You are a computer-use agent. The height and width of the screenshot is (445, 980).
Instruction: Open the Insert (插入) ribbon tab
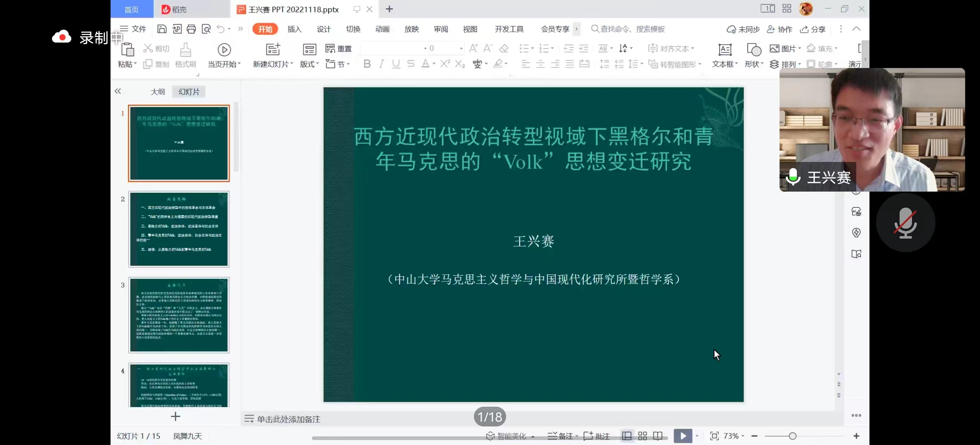pyautogui.click(x=294, y=29)
